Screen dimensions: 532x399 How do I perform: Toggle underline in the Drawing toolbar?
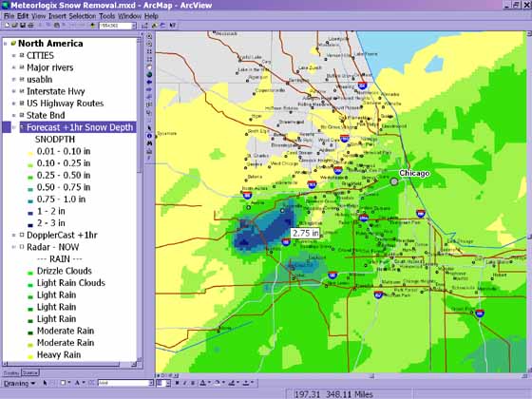193,383
